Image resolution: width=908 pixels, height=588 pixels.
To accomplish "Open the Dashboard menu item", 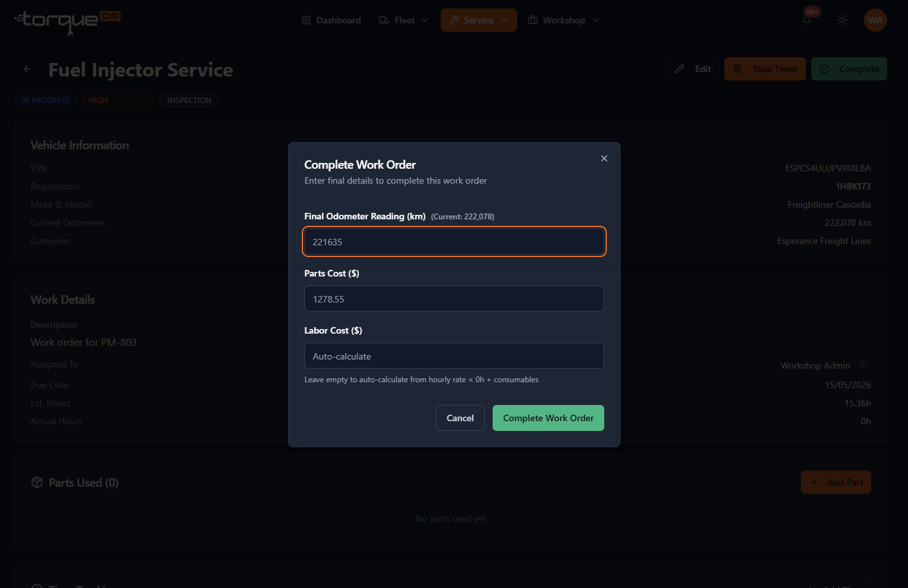I will click(x=331, y=20).
